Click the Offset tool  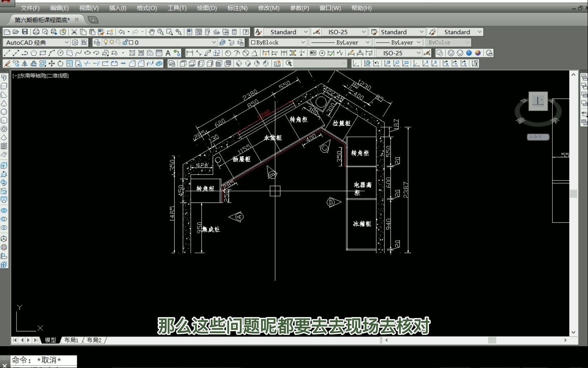34,64
